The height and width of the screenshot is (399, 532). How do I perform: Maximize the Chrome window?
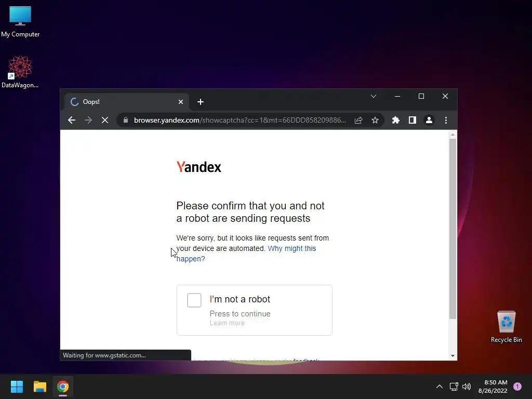421,96
